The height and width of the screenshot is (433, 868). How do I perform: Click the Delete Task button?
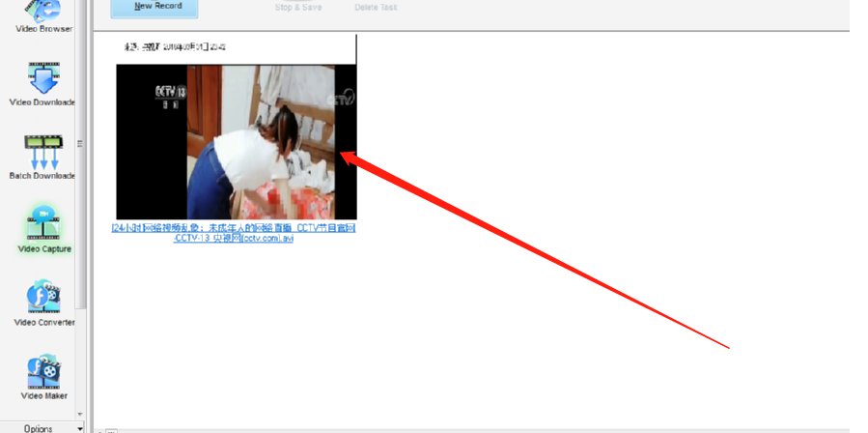[376, 7]
